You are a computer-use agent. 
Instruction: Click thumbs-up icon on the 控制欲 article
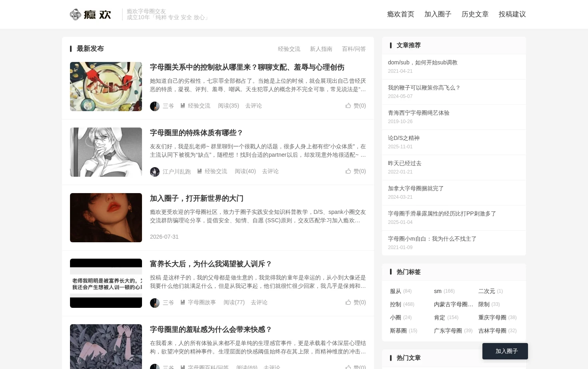click(x=348, y=106)
